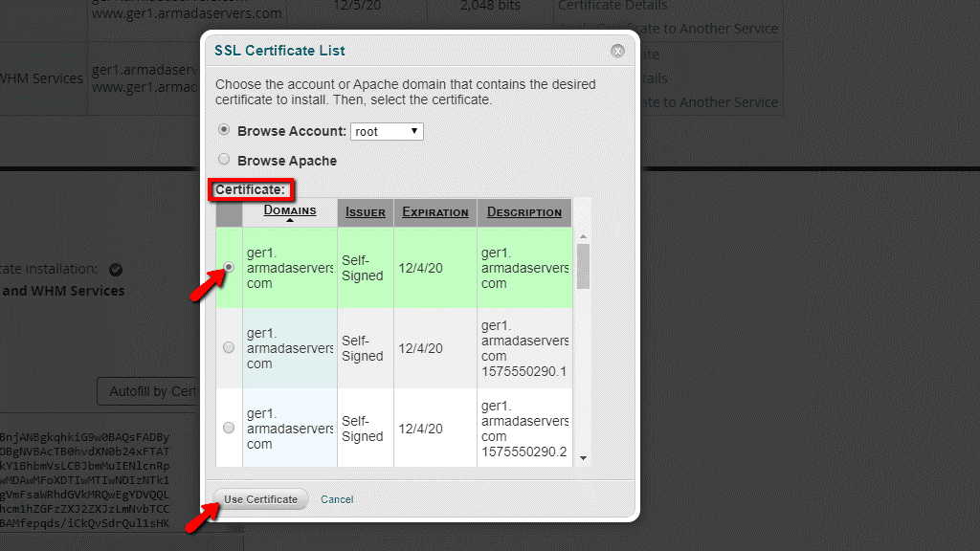980x551 pixels.
Task: Select the Browse Apache radio option
Action: click(x=224, y=160)
